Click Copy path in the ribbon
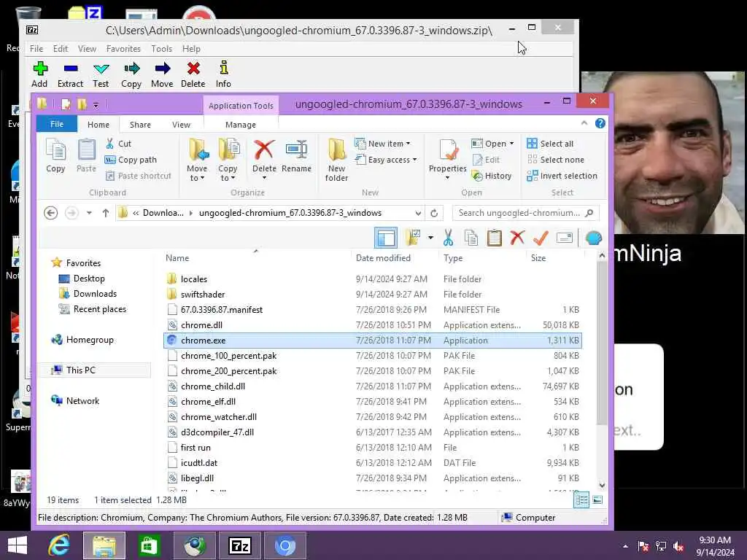The width and height of the screenshot is (747, 560). (131, 160)
